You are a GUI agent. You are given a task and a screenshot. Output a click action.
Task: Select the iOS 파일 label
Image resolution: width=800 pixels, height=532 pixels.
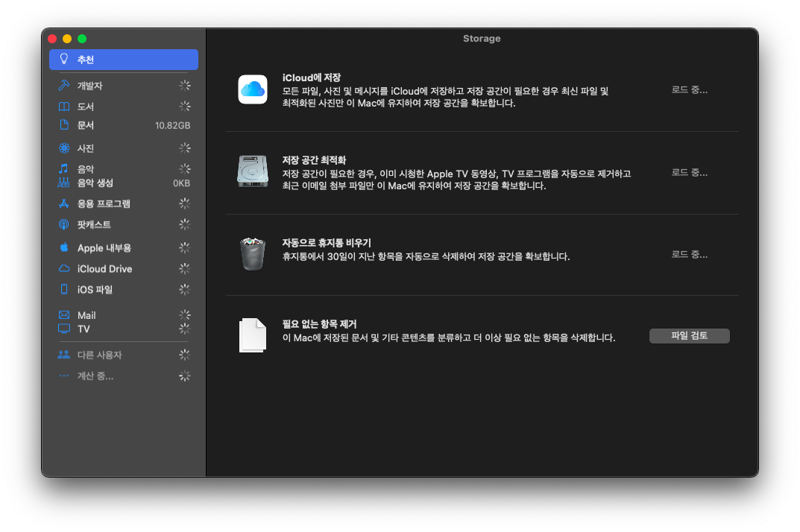pos(95,290)
